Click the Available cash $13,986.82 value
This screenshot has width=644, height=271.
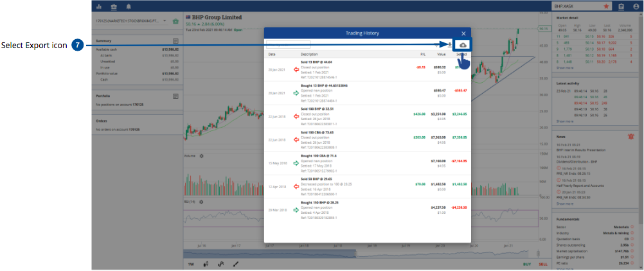tap(170, 49)
